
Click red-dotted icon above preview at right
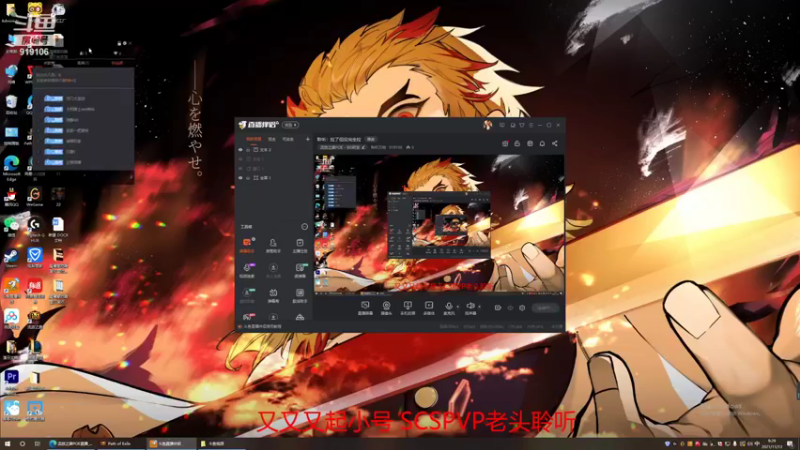[x=505, y=143]
